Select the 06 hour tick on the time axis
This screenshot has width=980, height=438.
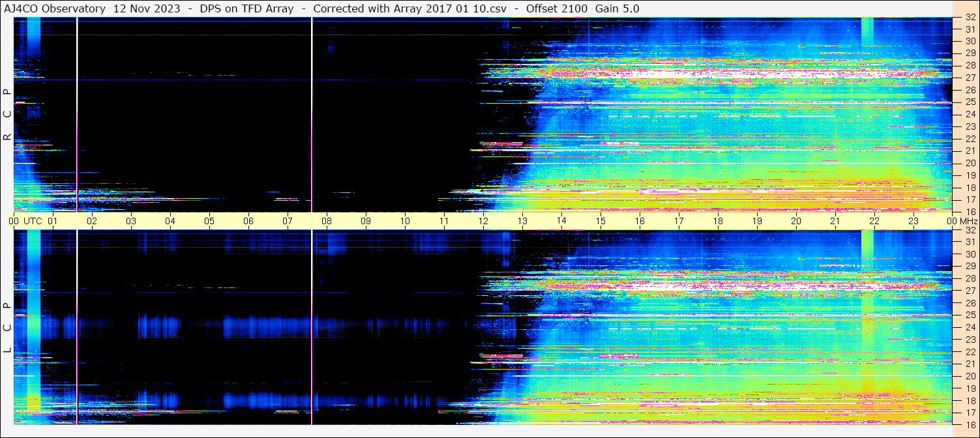pos(248,221)
